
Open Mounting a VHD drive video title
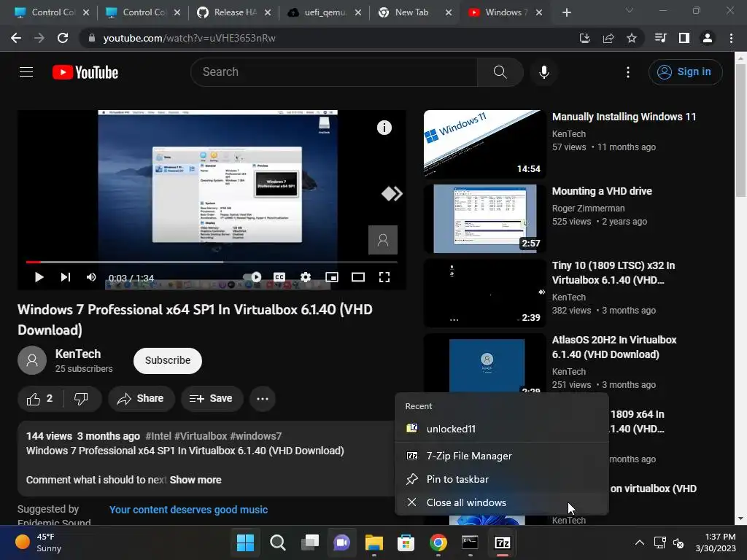coord(602,192)
